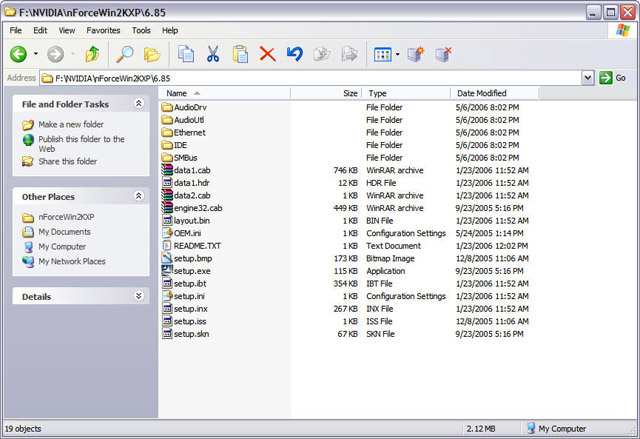This screenshot has height=439, width=640.
Task: Expand the Details panel
Action: [x=139, y=296]
